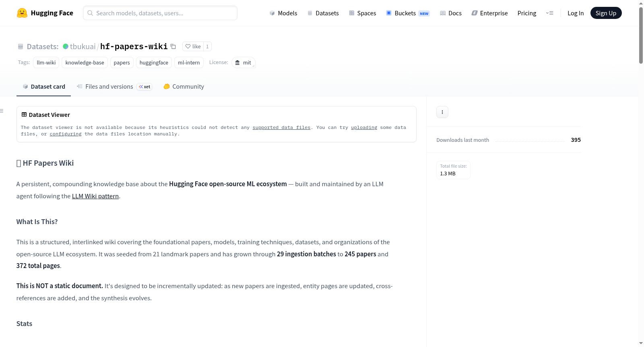Click the Datasets: breadcrumb label

(x=43, y=46)
